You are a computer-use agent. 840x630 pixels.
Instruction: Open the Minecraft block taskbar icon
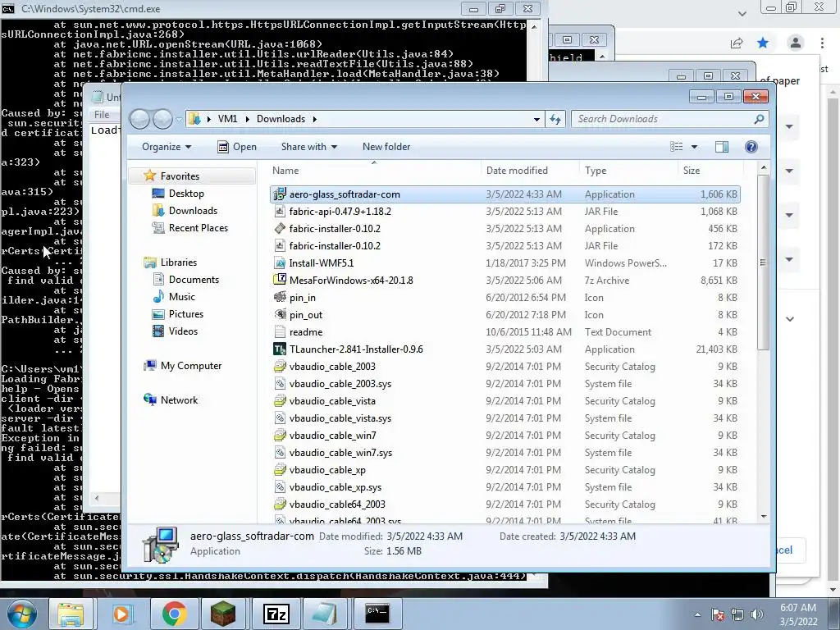pos(223,614)
